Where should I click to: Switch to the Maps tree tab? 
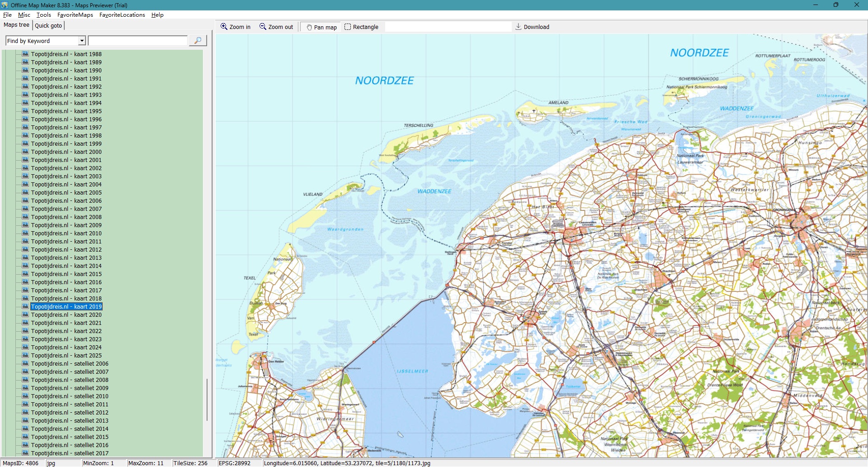click(16, 25)
